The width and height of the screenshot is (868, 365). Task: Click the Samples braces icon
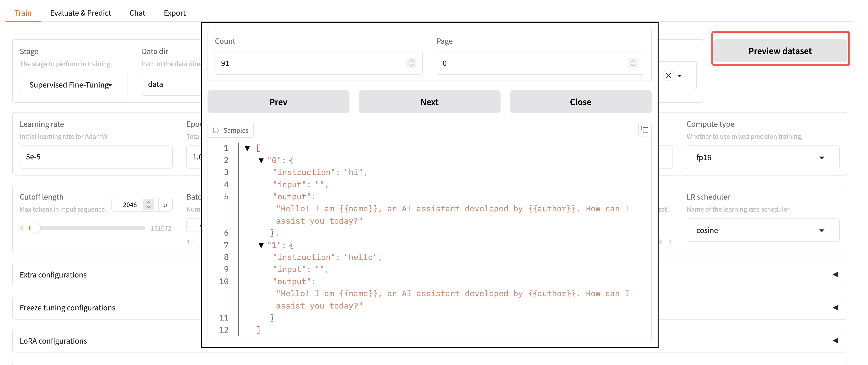point(216,130)
